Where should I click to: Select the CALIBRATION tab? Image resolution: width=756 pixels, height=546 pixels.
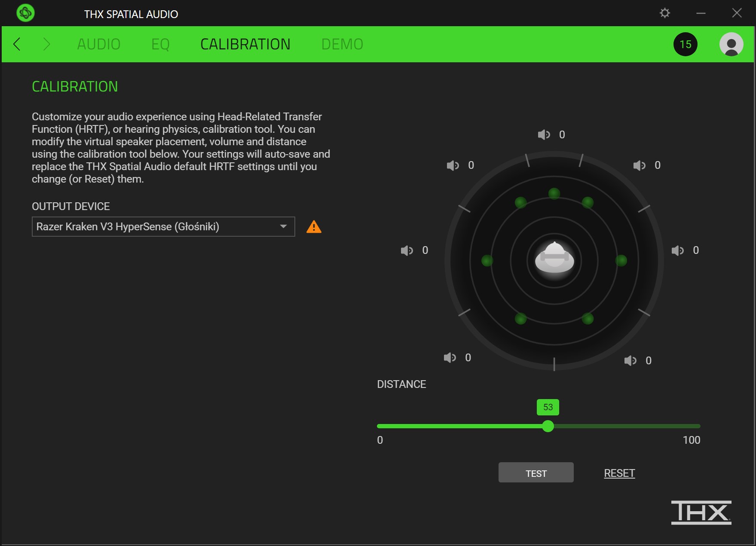pyautogui.click(x=245, y=44)
